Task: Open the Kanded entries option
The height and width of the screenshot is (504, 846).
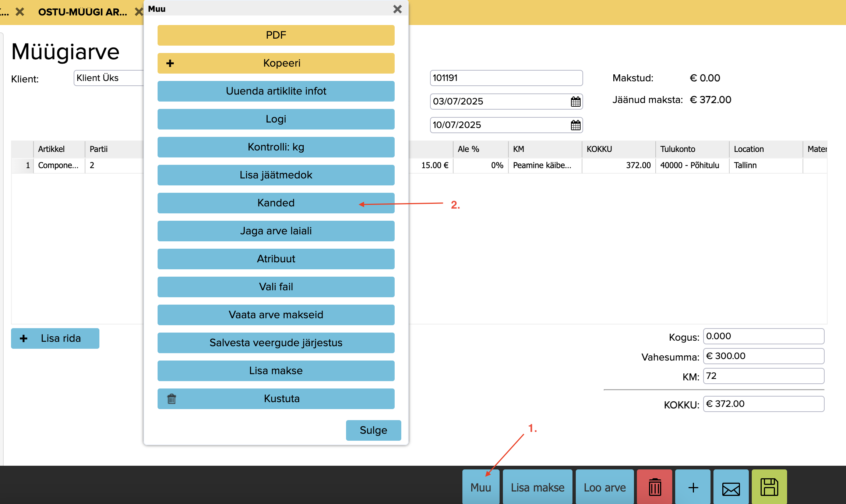Action: coord(276,203)
